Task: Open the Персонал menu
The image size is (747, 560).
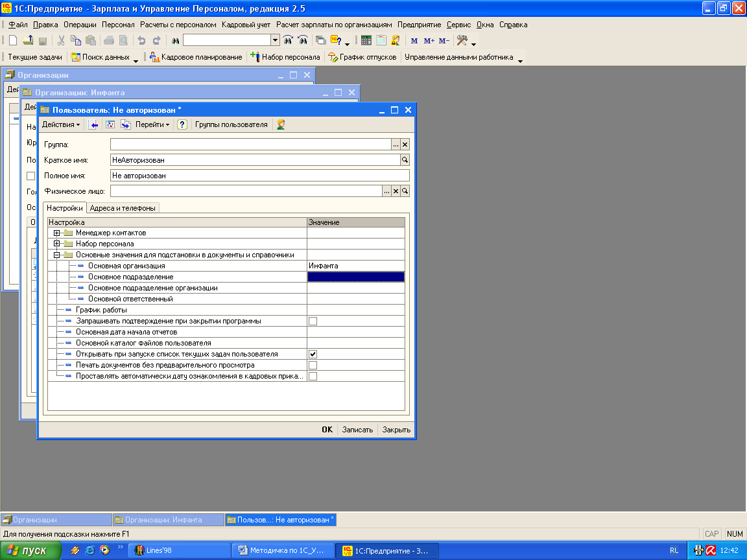Action: 118,25
